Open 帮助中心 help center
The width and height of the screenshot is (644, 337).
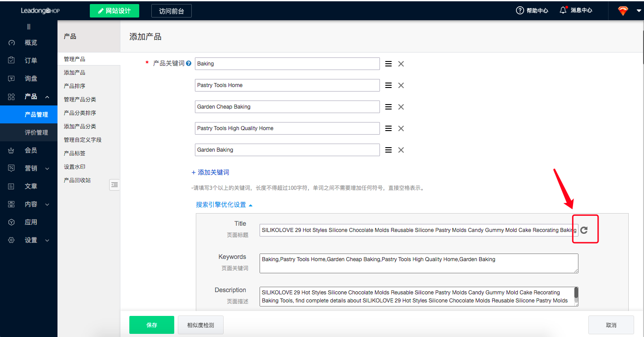(532, 10)
